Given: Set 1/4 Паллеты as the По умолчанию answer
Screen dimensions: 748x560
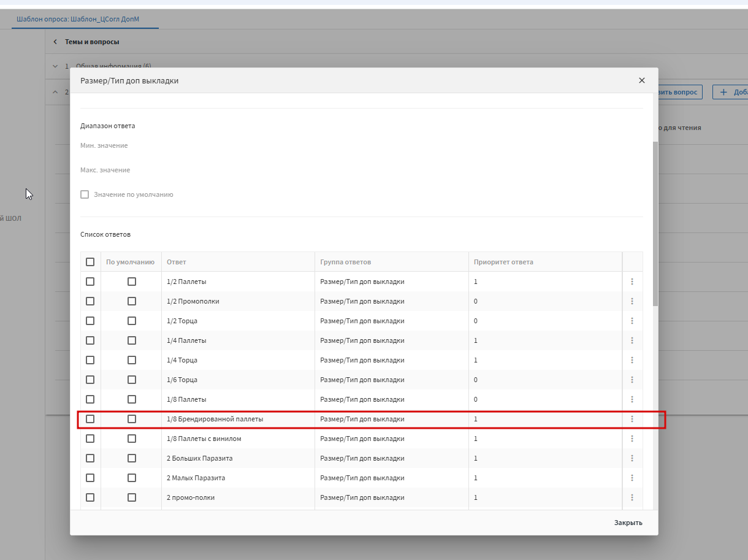Looking at the screenshot, I should [x=132, y=340].
